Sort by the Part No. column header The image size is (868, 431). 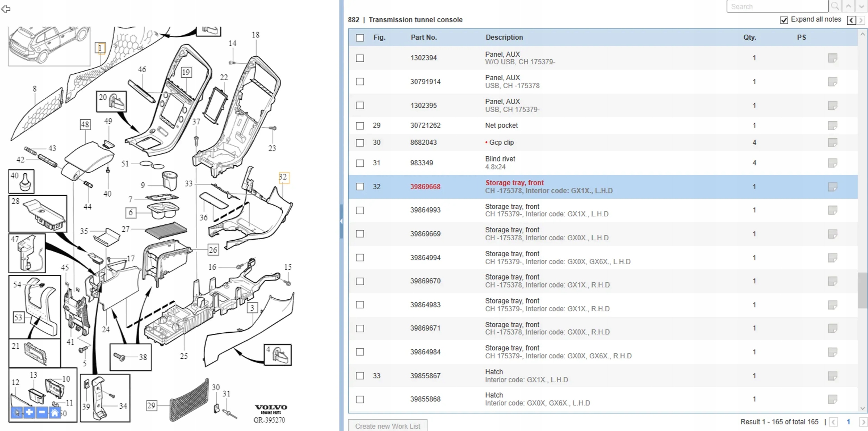(424, 38)
